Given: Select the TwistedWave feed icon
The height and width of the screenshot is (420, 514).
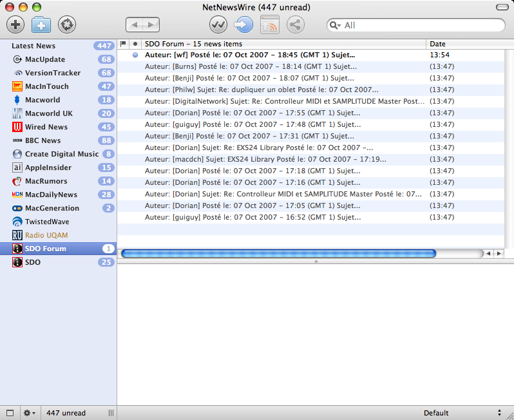Looking at the screenshot, I should pyautogui.click(x=17, y=222).
